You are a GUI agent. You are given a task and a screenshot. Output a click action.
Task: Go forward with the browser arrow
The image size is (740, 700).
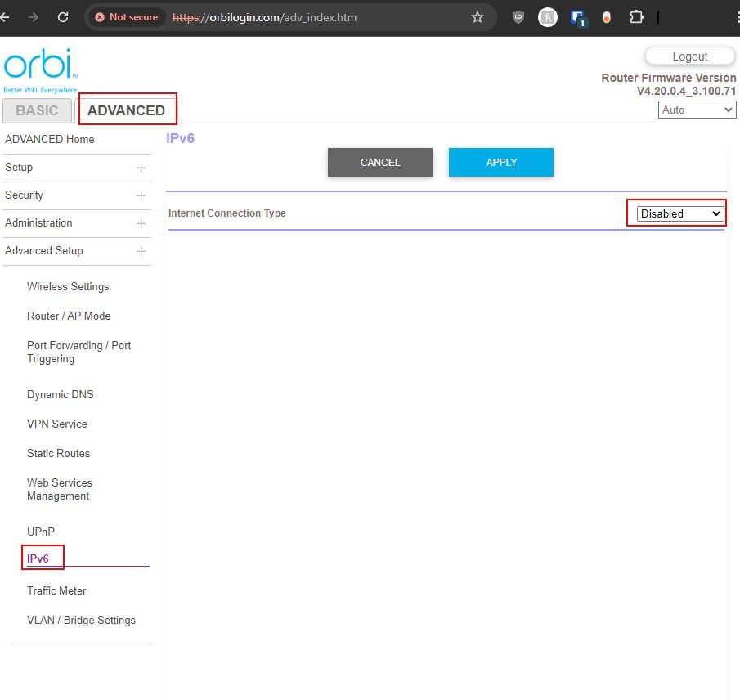[x=34, y=17]
